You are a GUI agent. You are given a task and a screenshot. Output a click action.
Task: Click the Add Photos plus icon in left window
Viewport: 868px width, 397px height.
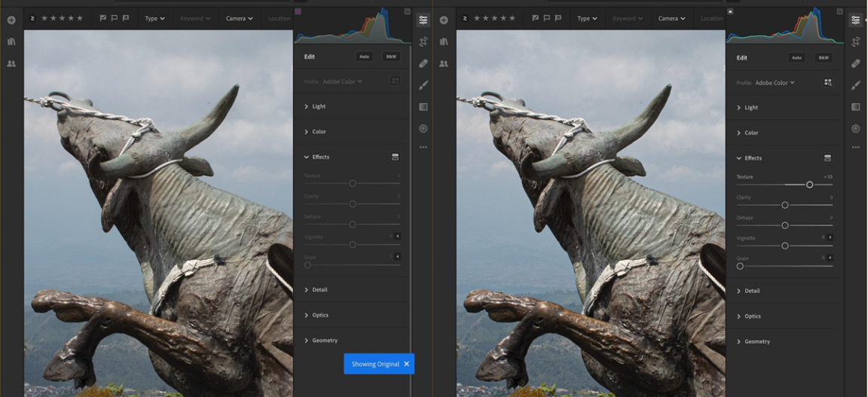11,20
